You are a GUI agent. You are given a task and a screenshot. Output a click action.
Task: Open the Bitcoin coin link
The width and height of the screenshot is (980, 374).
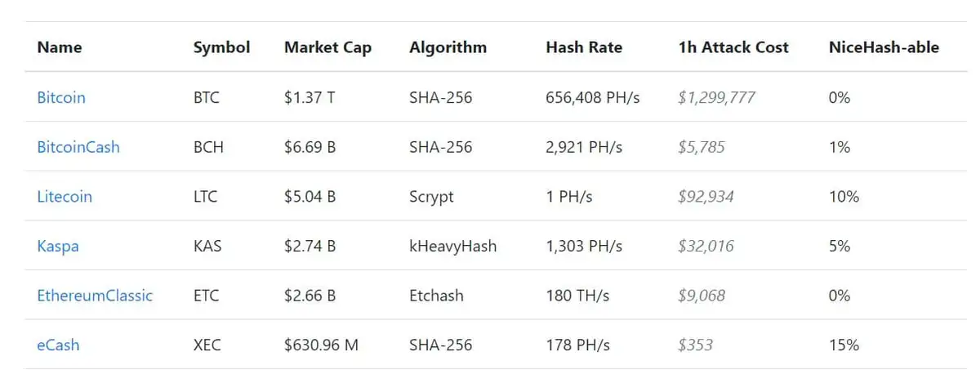click(x=61, y=98)
